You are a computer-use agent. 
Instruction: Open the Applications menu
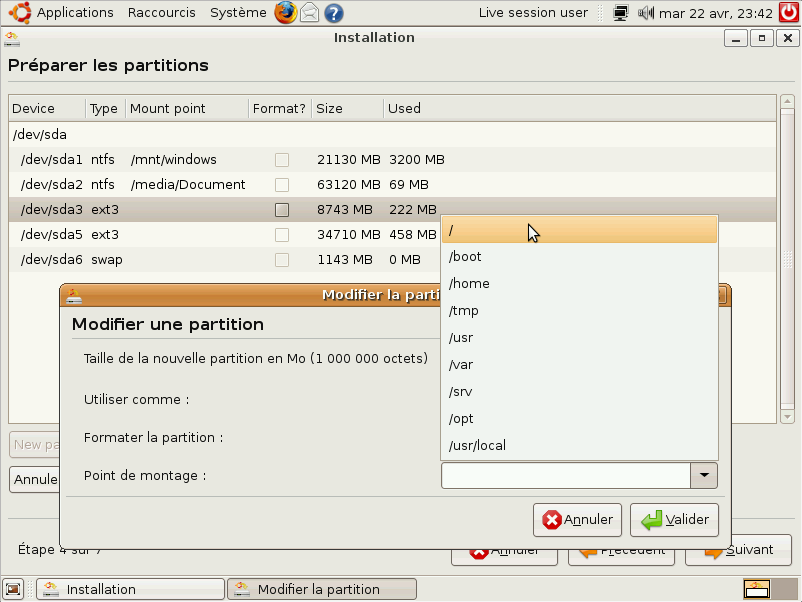[75, 12]
